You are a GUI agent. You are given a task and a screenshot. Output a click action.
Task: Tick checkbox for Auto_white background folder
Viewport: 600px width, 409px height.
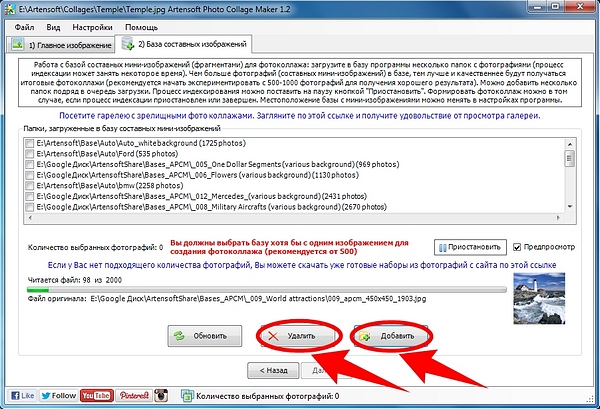29,143
